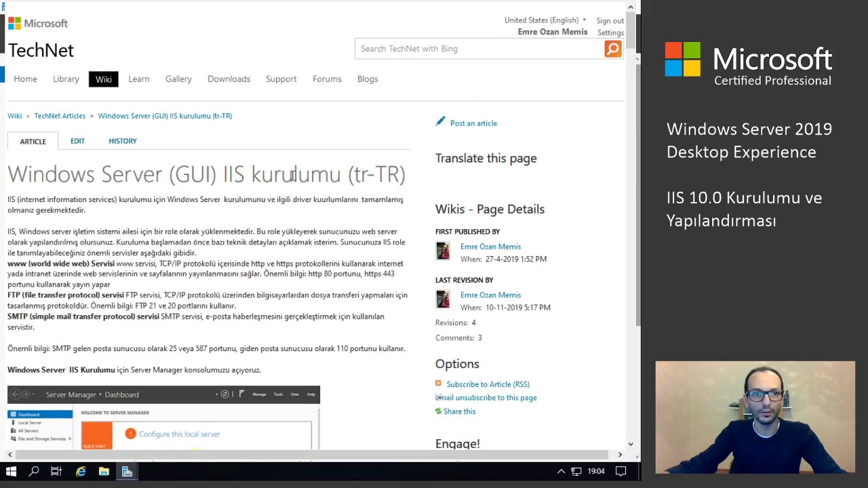Open the Forums navigation item

(x=327, y=79)
